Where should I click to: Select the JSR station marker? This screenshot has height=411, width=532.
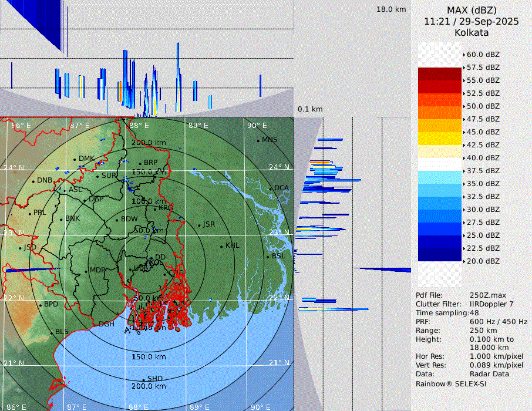(x=198, y=225)
